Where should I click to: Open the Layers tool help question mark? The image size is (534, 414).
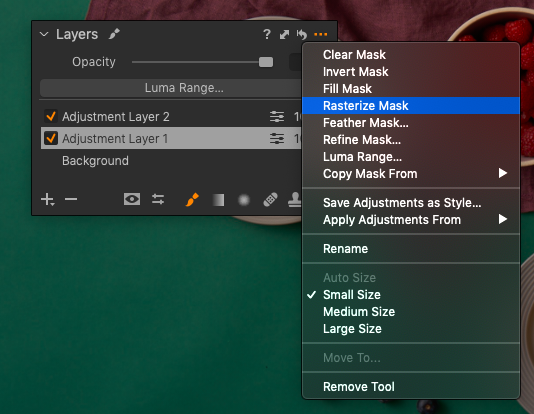(x=267, y=34)
